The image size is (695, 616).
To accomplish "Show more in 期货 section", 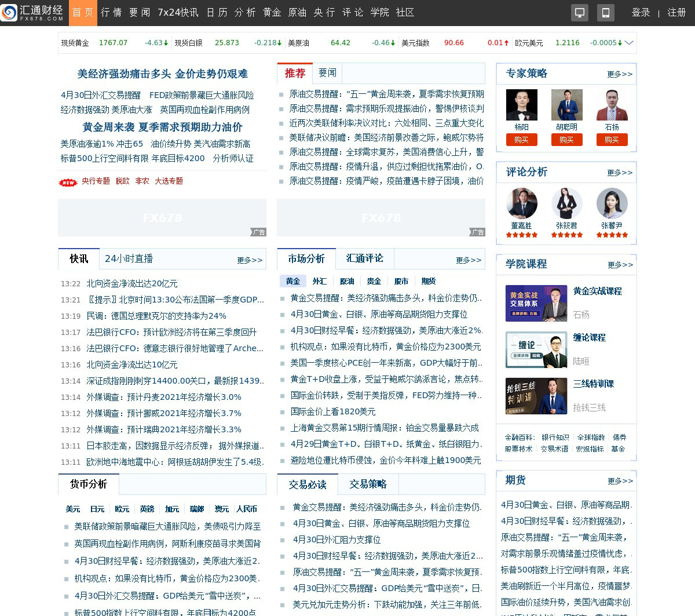I will coord(620,481).
